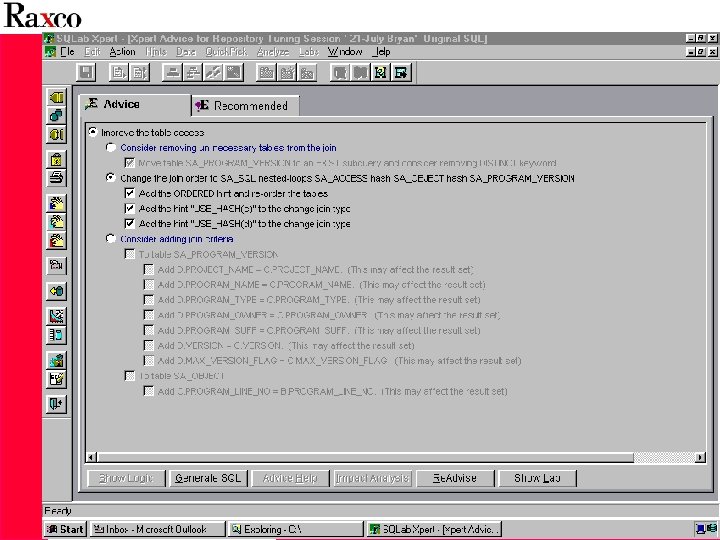The height and width of the screenshot is (540, 720).
Task: Click the hand icon with cyan square
Action: 56,222
